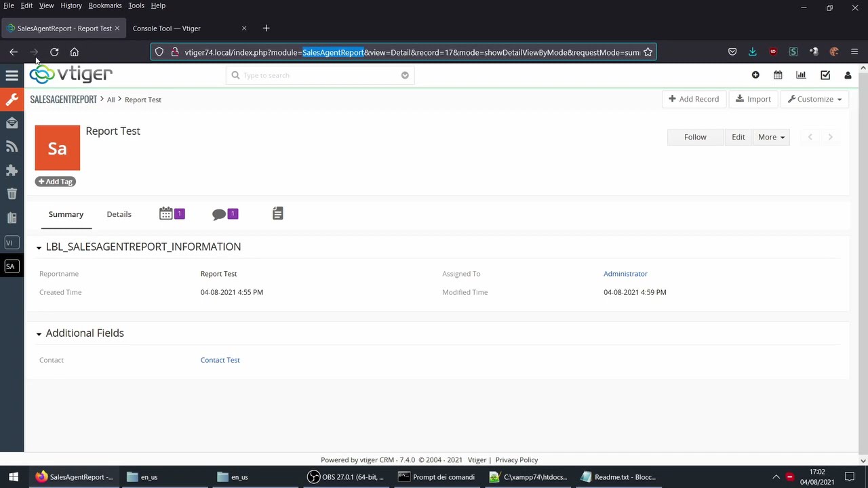Open the Contact Test link

(x=220, y=360)
